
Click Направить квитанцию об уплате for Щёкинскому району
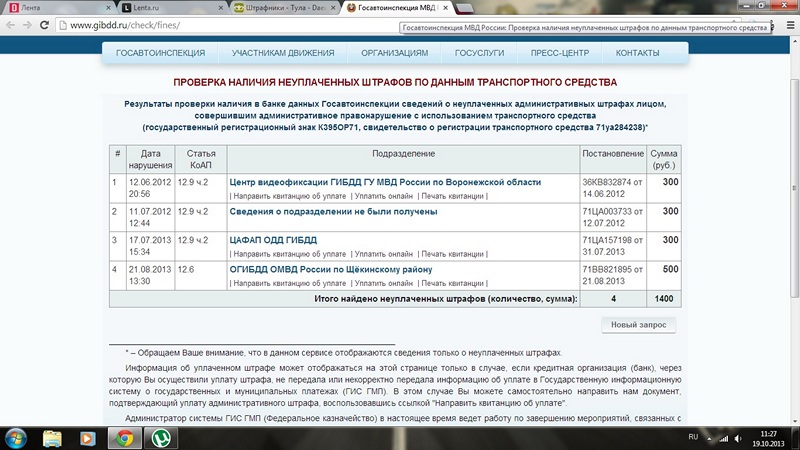tap(288, 283)
